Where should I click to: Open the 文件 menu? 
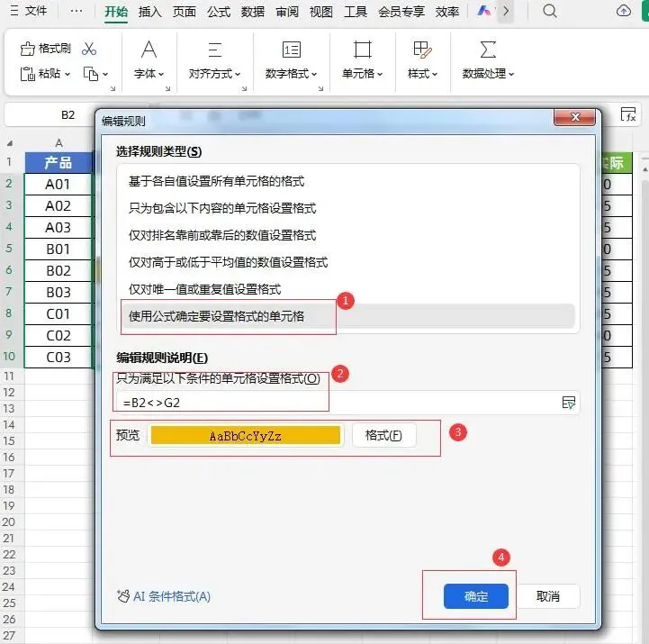[x=36, y=11]
